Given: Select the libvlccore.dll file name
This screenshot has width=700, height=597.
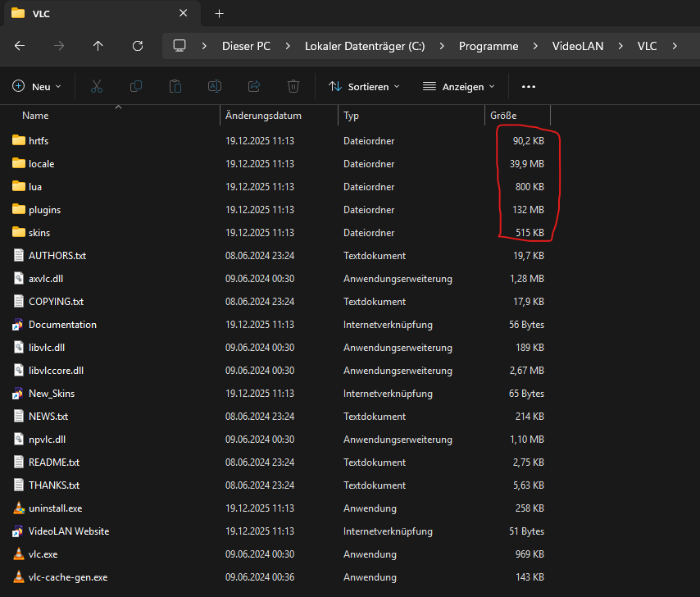Looking at the screenshot, I should [57, 370].
